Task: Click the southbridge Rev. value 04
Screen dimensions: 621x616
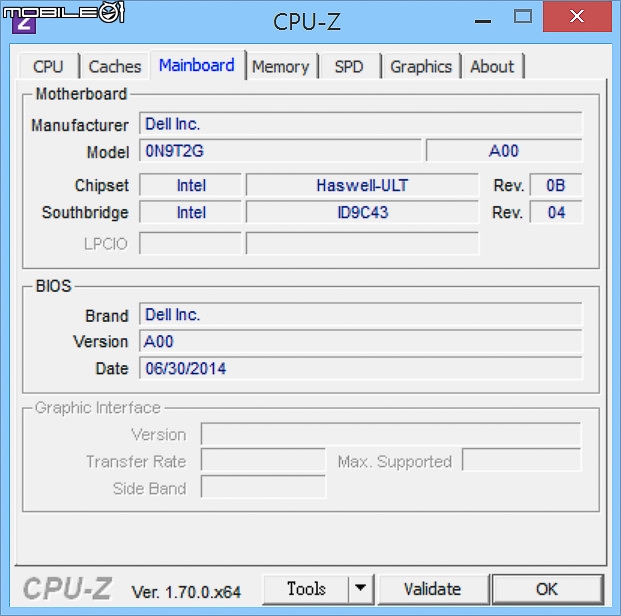Action: [x=556, y=212]
